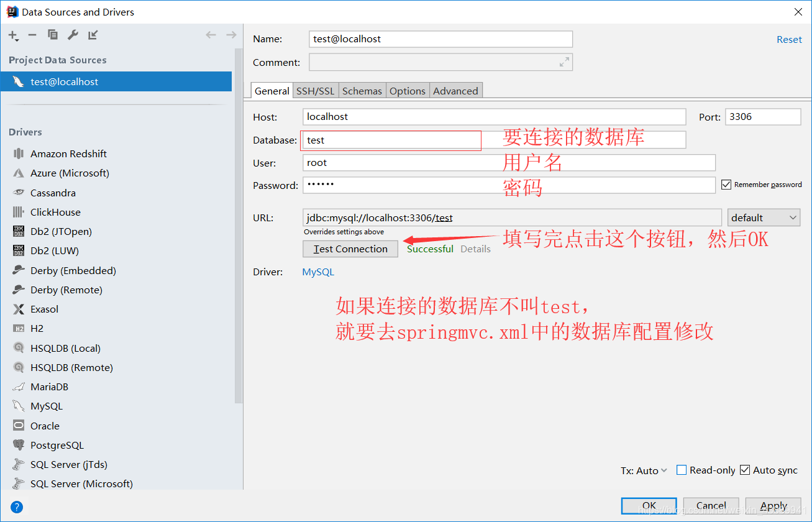This screenshot has width=812, height=522.
Task: Click the MySQL driver link
Action: click(x=318, y=272)
